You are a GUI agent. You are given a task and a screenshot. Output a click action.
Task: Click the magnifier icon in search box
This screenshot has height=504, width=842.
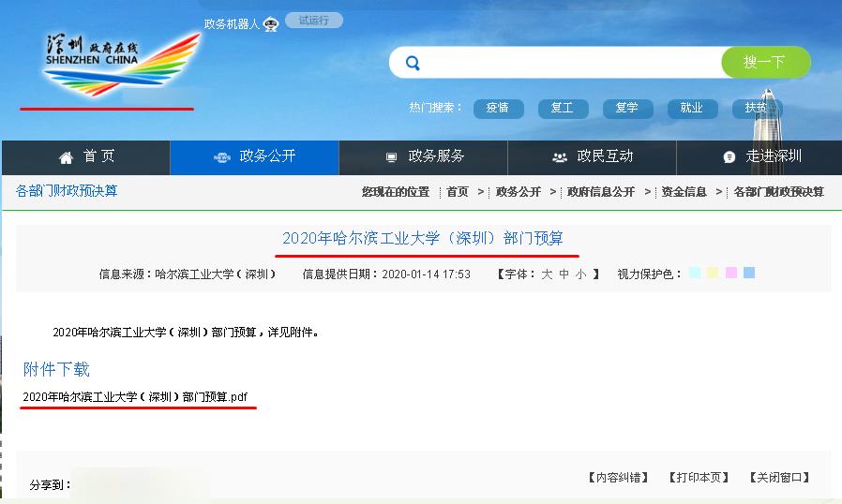pos(413,63)
